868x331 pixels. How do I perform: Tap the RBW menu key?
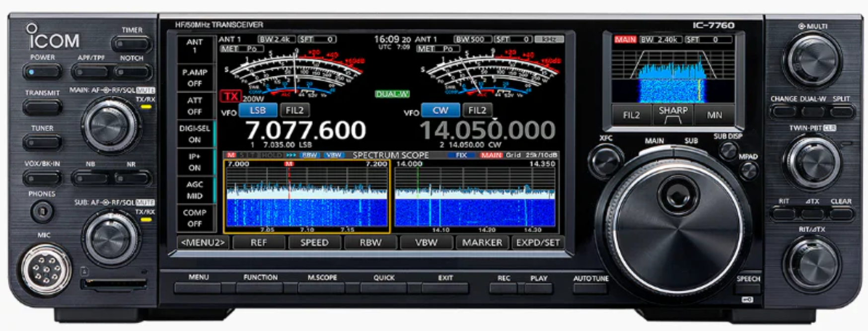pyautogui.click(x=370, y=243)
